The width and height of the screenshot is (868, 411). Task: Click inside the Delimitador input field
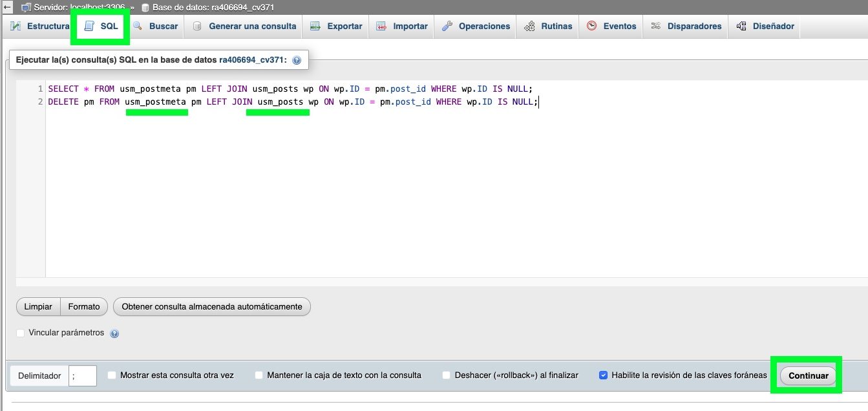(83, 375)
